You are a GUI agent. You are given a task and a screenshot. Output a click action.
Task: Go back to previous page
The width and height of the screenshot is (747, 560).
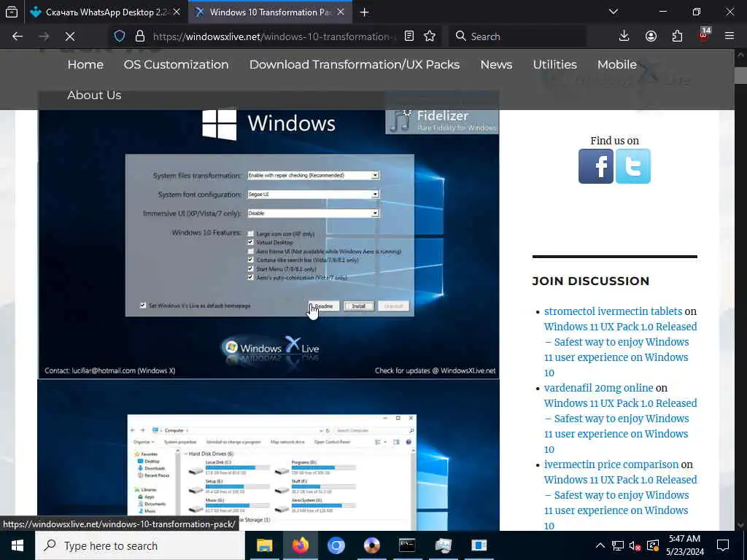(x=18, y=36)
